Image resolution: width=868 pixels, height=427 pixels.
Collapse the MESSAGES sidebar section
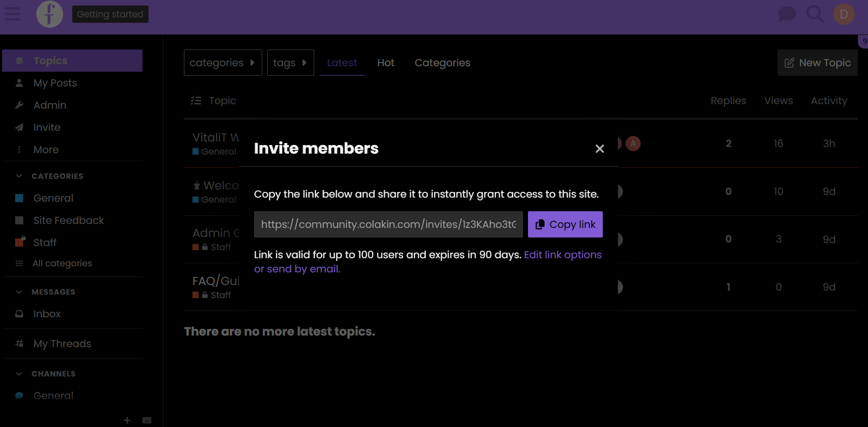[19, 292]
